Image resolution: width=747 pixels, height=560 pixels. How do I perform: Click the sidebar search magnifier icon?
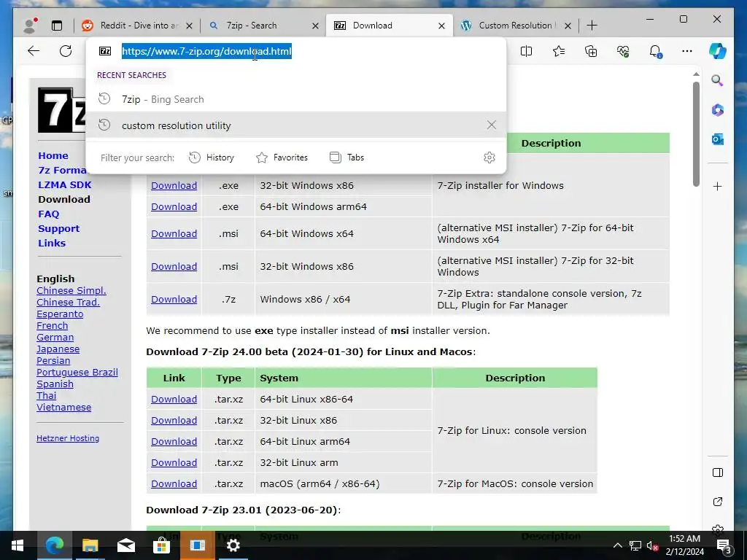718,80
